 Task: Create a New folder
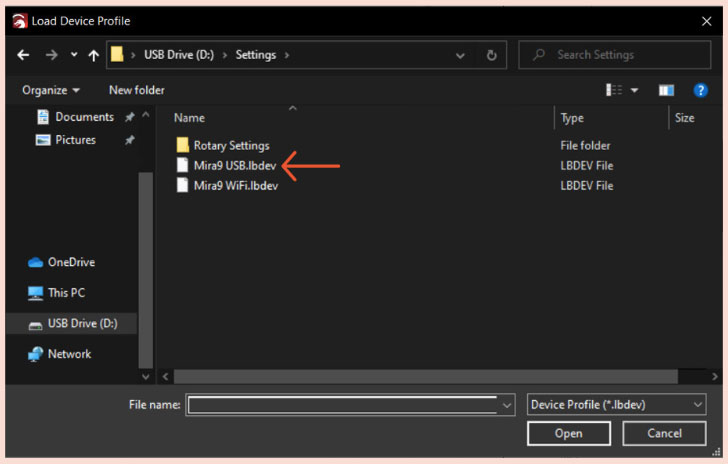coord(136,90)
